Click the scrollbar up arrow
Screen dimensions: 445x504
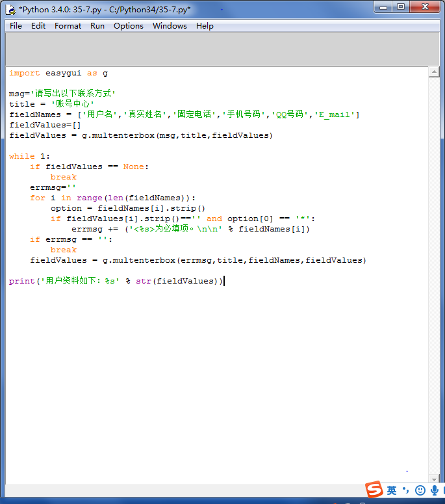(x=434, y=72)
